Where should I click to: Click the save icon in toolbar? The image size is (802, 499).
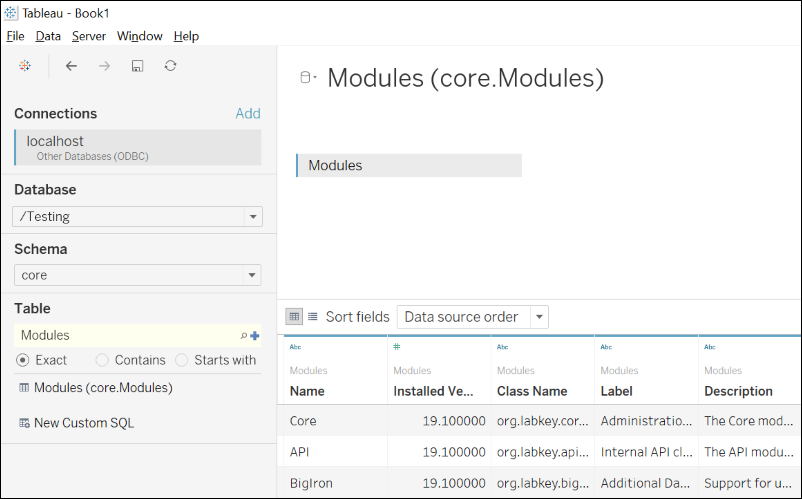pos(137,66)
